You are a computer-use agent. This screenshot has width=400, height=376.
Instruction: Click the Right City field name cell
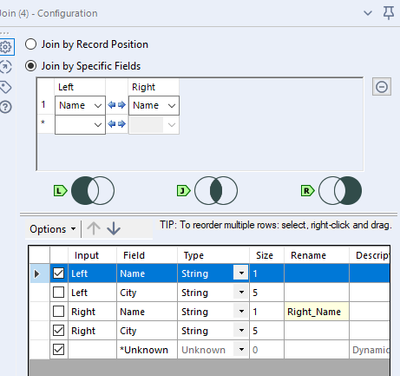pyautogui.click(x=147, y=331)
